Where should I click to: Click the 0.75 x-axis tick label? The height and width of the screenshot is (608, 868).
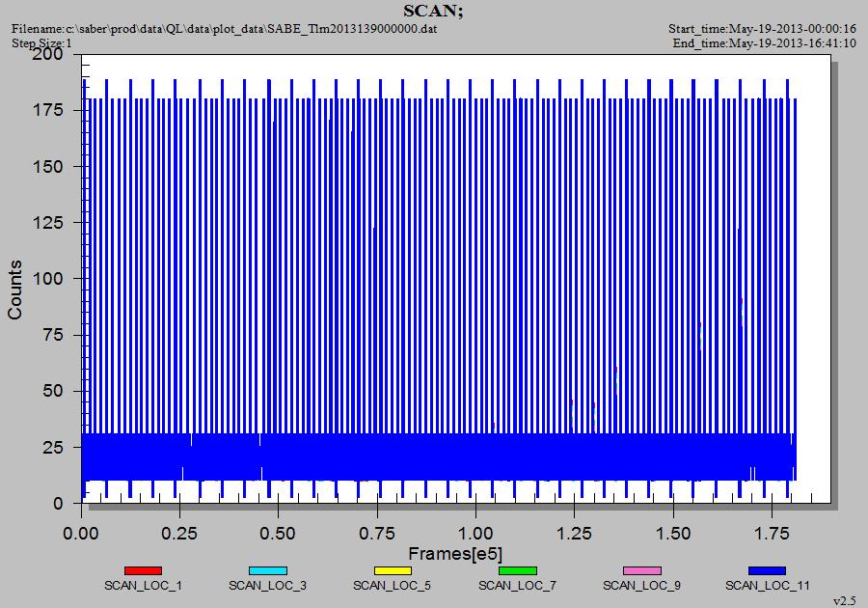coord(377,534)
